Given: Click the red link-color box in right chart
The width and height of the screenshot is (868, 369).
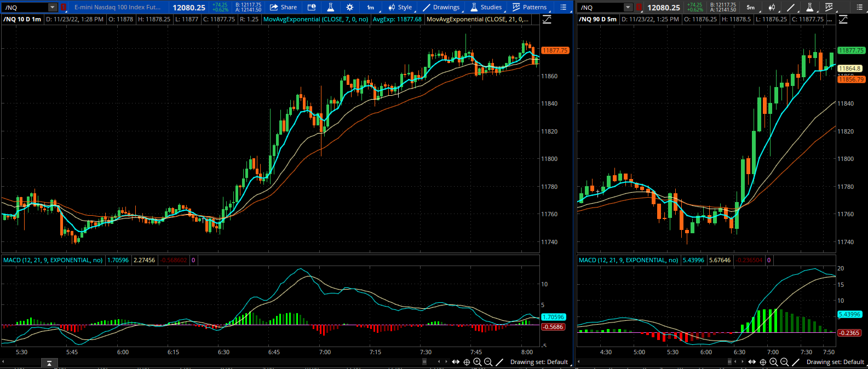Looking at the screenshot, I should pos(639,8).
